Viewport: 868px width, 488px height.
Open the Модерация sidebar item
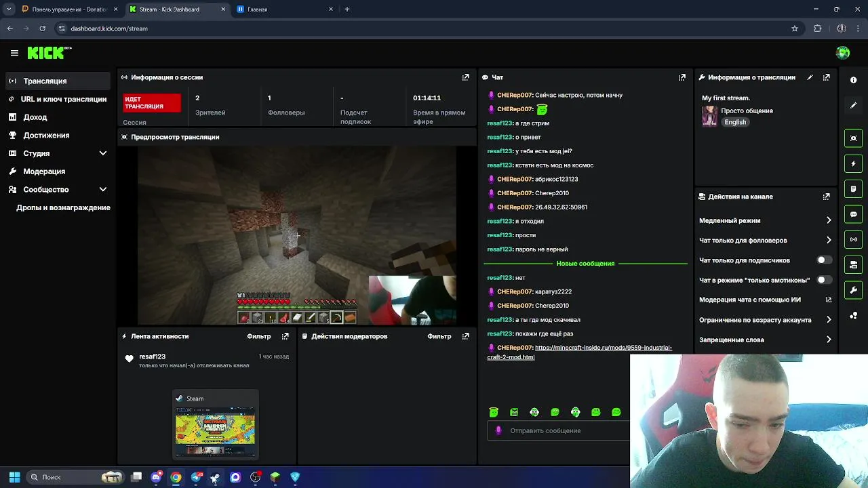tap(57, 171)
